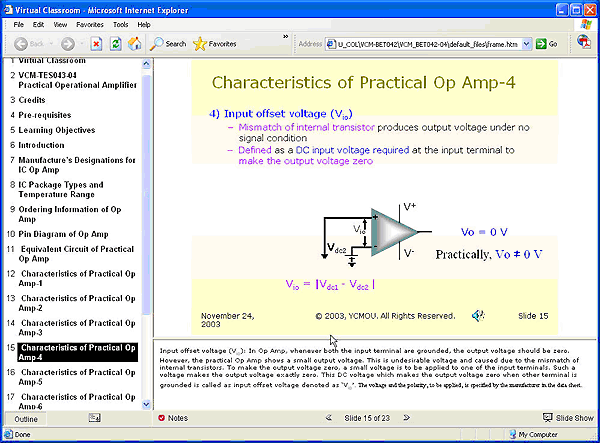Open the Search pane
Image resolution: width=600 pixels, height=443 pixels.
168,44
